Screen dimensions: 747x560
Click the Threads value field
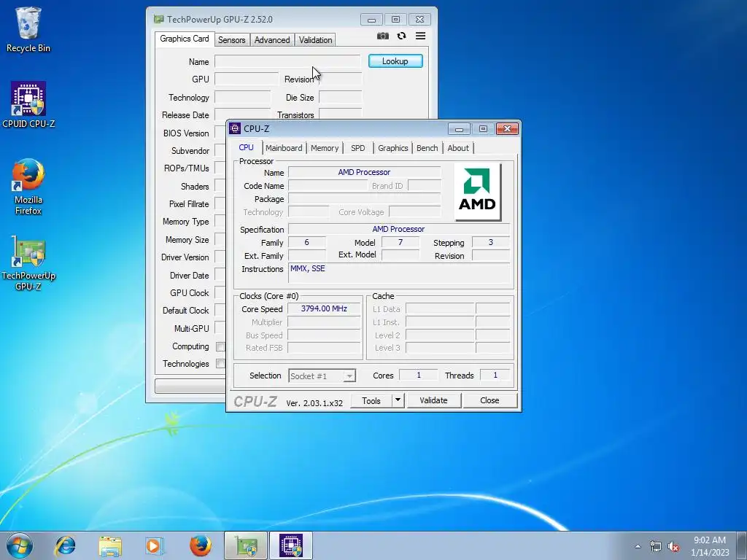click(x=495, y=376)
